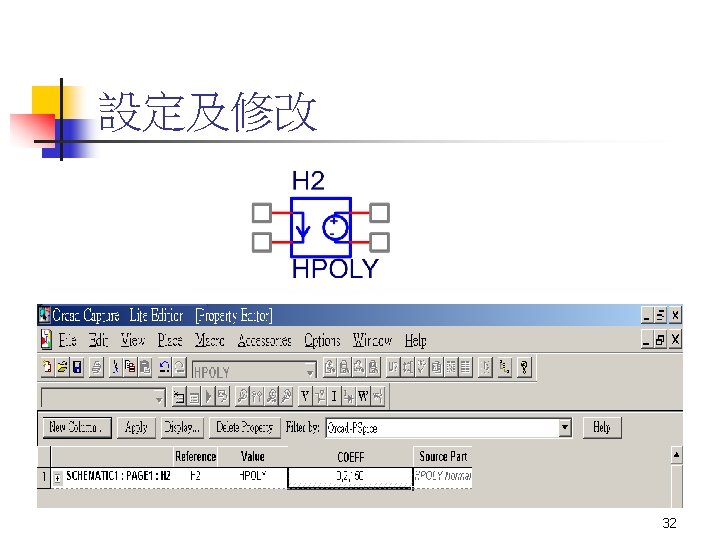Image resolution: width=720 pixels, height=540 pixels.
Task: Click the Zoom to All toolbar icon
Action: coord(373,367)
